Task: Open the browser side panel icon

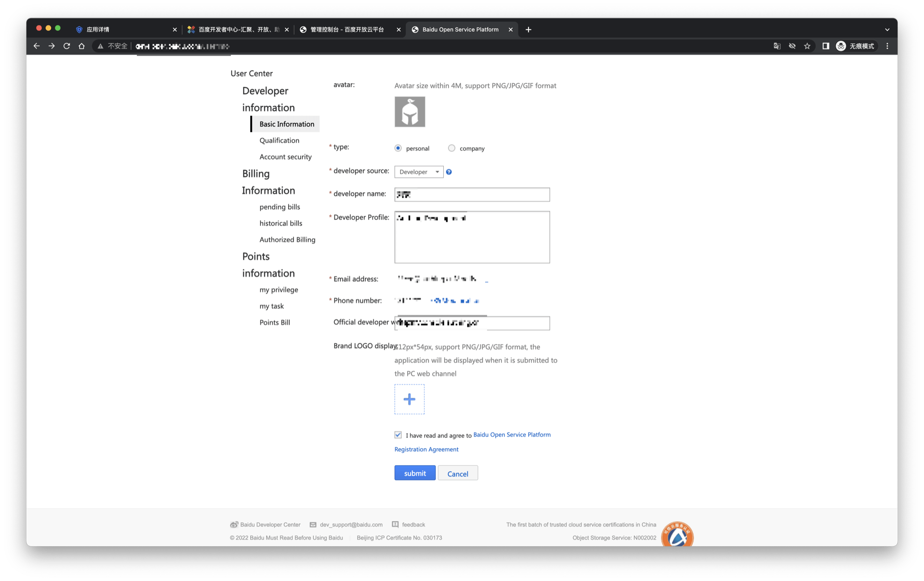Action: 825,46
